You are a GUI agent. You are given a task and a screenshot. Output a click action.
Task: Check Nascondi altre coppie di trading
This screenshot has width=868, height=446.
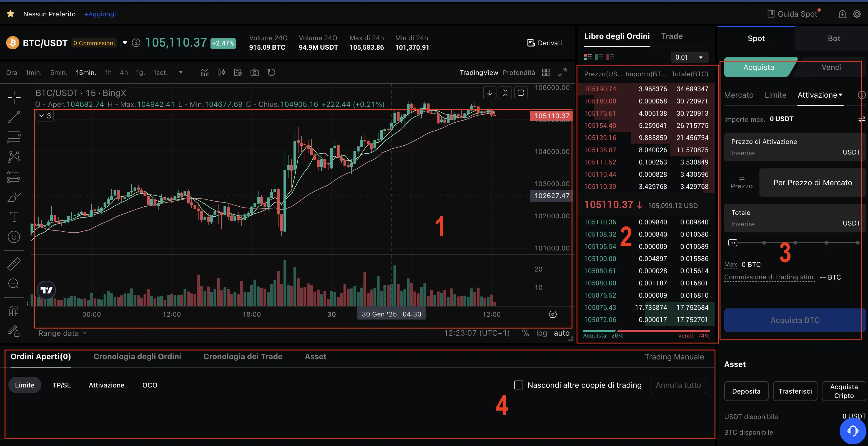[519, 385]
